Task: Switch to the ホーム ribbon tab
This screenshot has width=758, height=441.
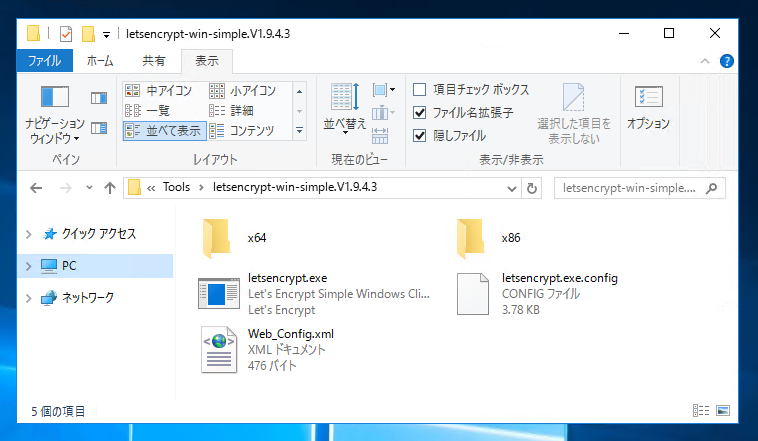Action: pyautogui.click(x=100, y=60)
